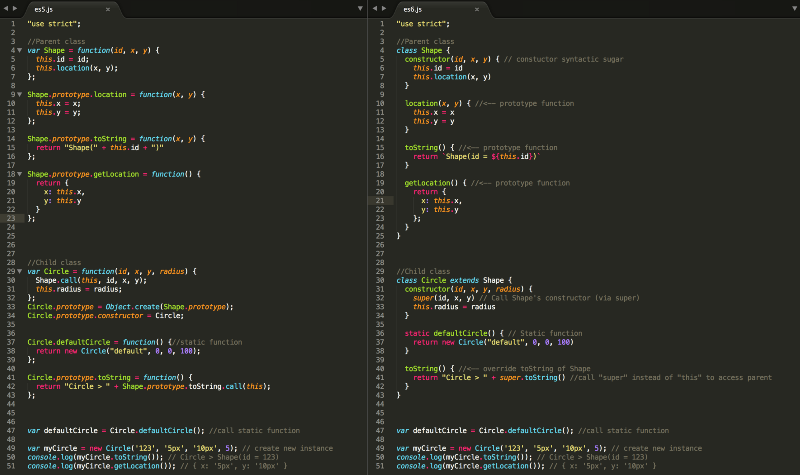Click the right-pointing tab arrow in the es6.js pane
The width and height of the screenshot is (800, 475).
(384, 8)
